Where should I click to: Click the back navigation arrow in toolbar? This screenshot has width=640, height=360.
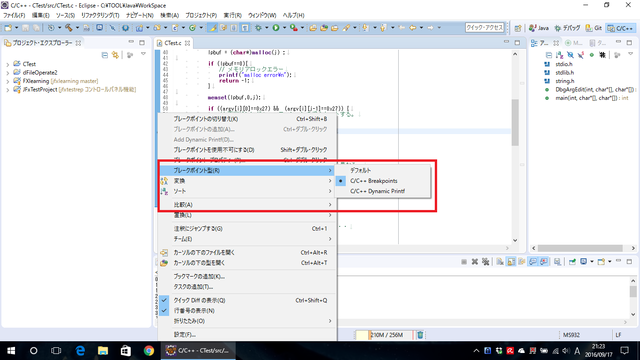click(413, 28)
